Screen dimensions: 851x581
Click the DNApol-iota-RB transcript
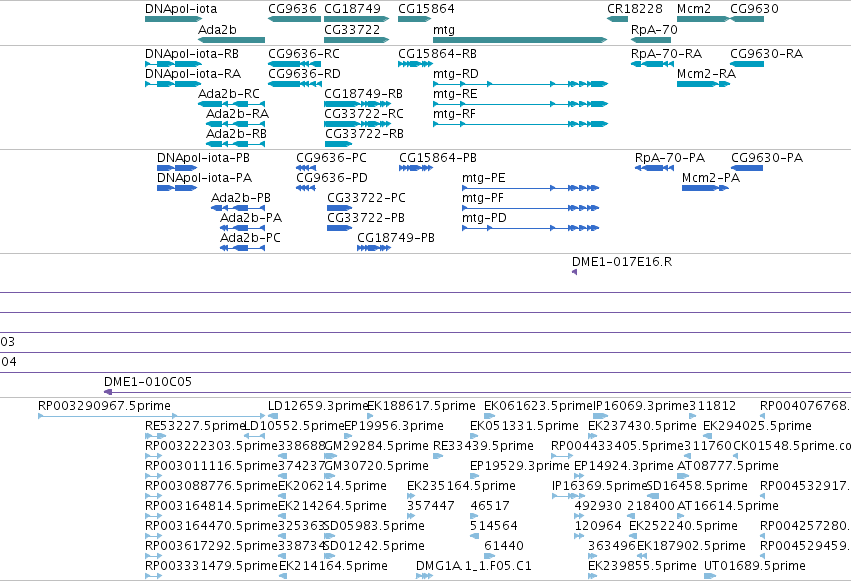click(x=173, y=64)
